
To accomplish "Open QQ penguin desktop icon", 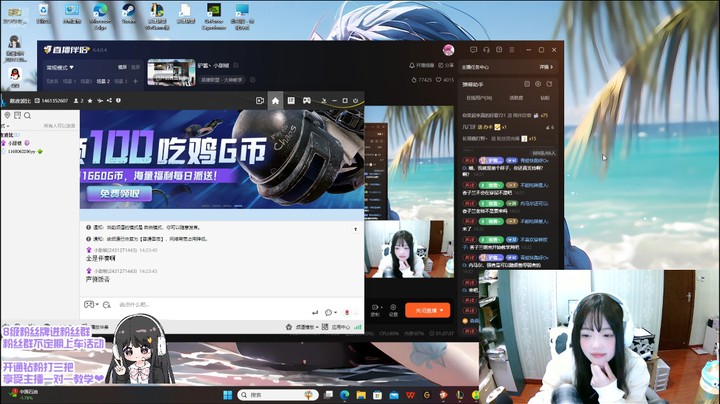I will point(15,77).
